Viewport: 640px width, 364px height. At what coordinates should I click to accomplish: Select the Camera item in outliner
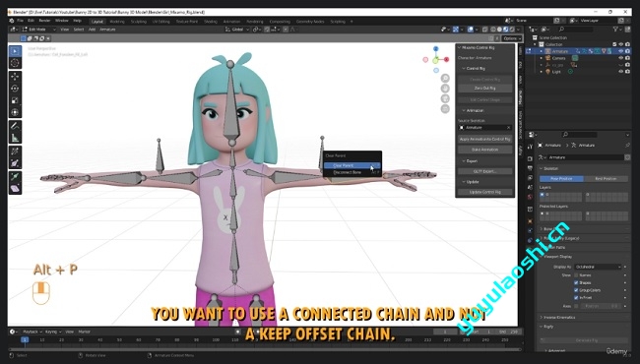pos(559,58)
